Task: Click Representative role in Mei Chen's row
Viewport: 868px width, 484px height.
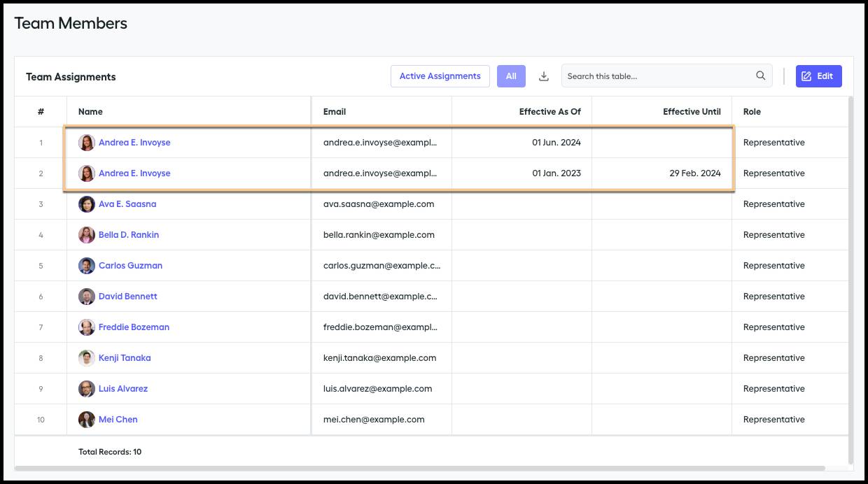Action: coord(774,420)
